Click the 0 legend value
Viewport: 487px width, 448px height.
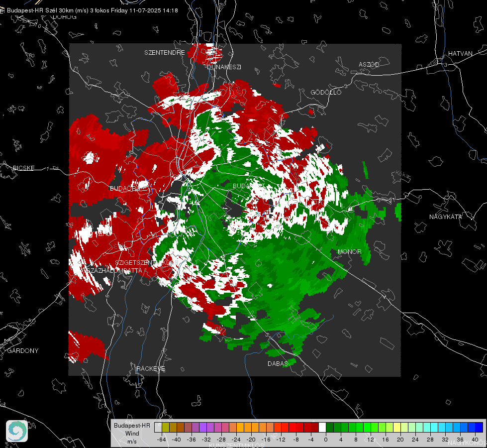(x=326, y=440)
